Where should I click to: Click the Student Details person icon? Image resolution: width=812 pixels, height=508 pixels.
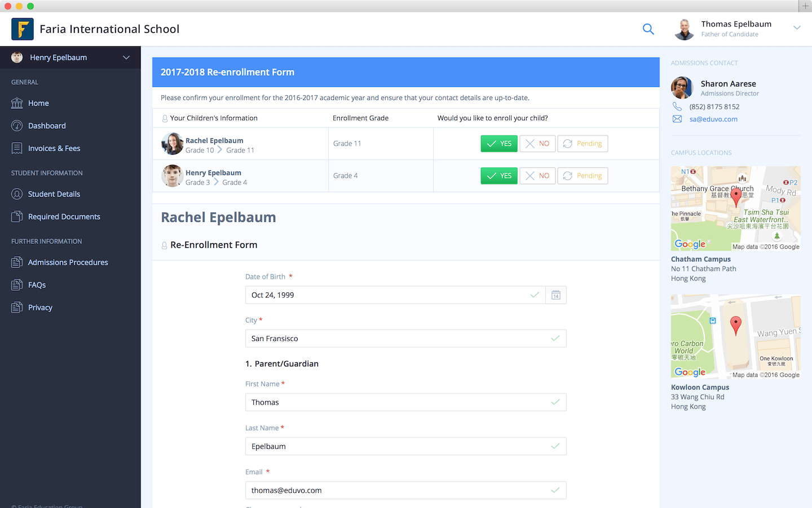point(17,194)
